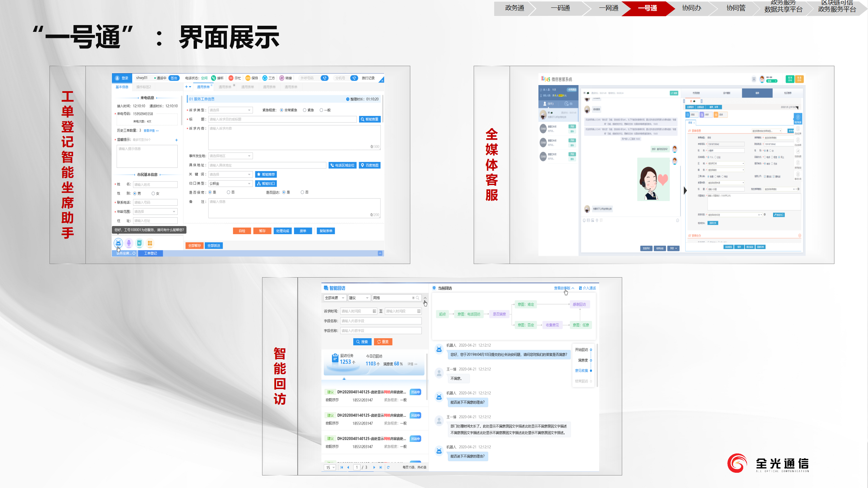This screenshot has height=488, width=868.
Task: Open the 工单登记 bottom tab
Action: (150, 253)
